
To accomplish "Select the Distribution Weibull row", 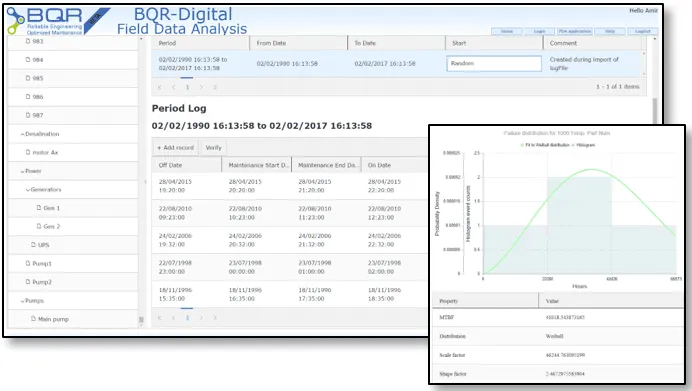I will [x=558, y=336].
